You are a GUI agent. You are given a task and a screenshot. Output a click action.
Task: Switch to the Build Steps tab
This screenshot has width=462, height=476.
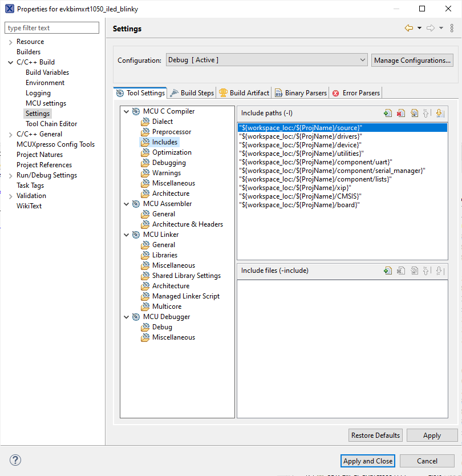coord(192,93)
